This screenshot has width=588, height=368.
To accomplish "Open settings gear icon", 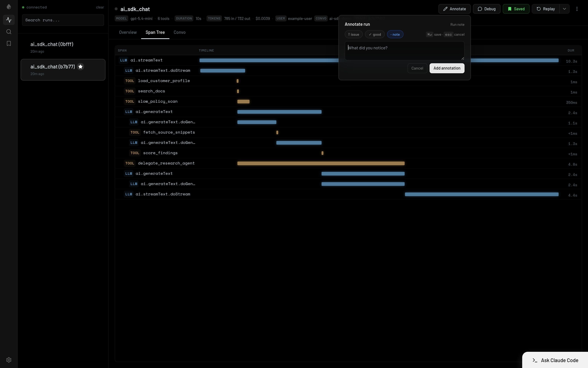I will (9, 360).
